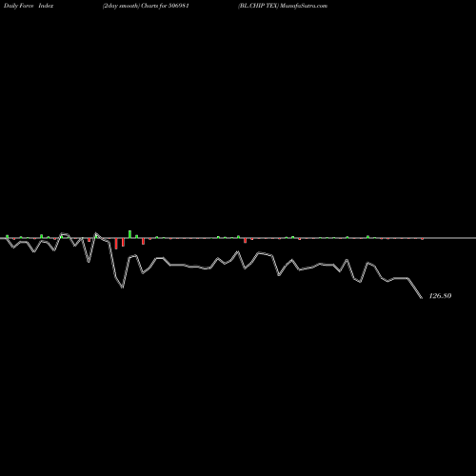Click the tallest green force index bar
Screen dimensions: 476x476
click(129, 234)
